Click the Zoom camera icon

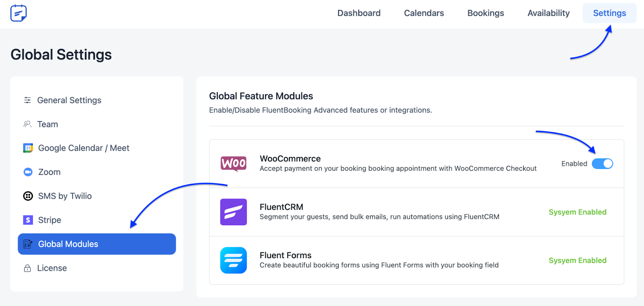(28, 172)
